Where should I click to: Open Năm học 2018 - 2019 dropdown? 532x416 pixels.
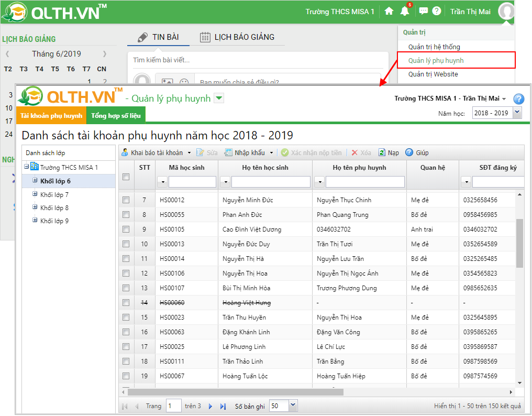pyautogui.click(x=517, y=113)
